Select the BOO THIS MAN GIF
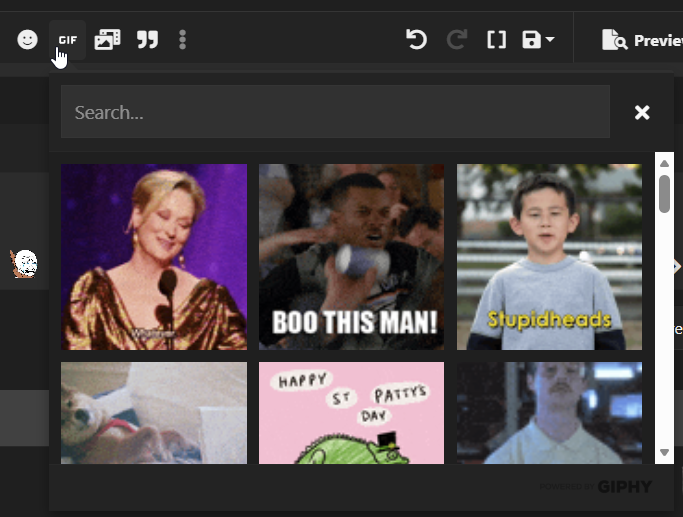 [352, 257]
